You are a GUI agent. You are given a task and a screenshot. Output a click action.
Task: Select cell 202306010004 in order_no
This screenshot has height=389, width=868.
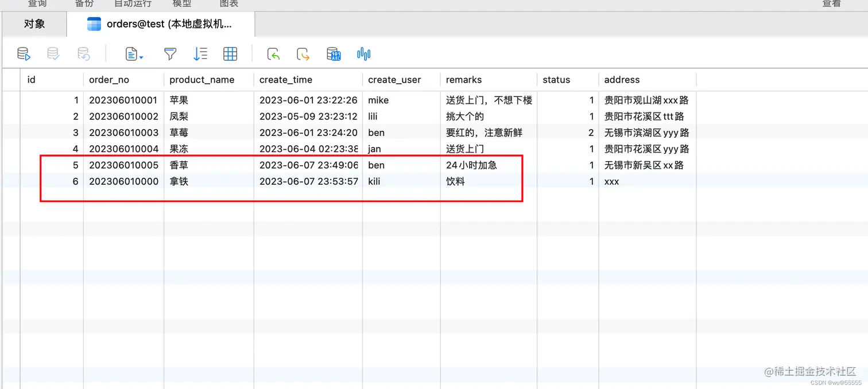point(123,149)
